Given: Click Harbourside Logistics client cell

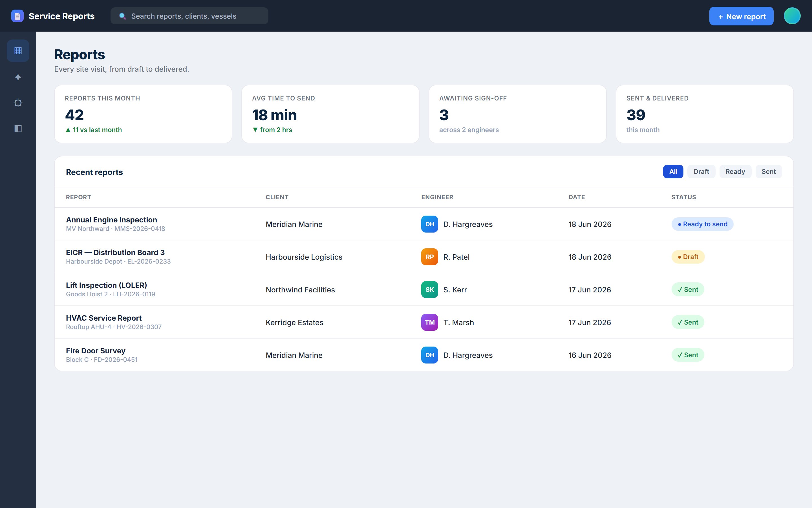Looking at the screenshot, I should click(x=304, y=257).
